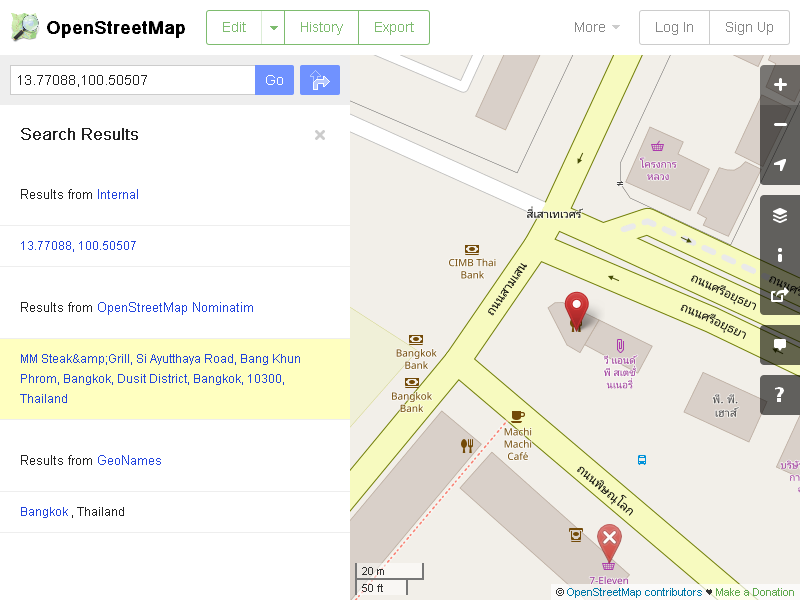
Task: Click the Edit button
Action: pos(234,28)
